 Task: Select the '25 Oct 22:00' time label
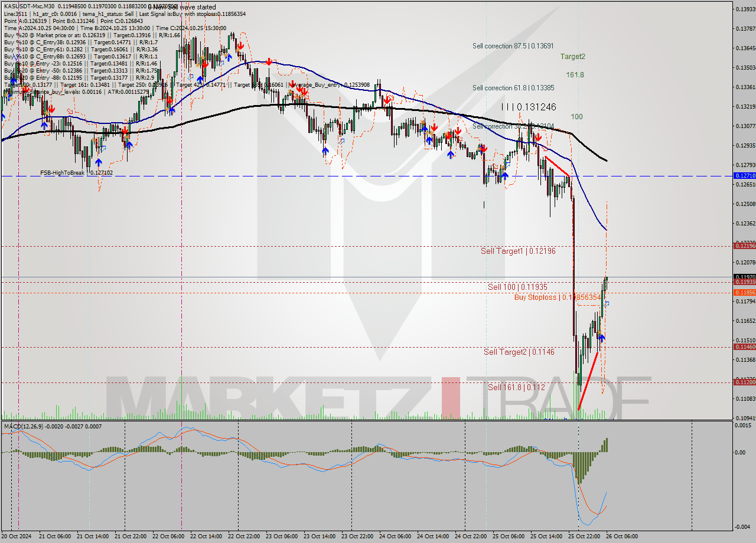click(584, 537)
